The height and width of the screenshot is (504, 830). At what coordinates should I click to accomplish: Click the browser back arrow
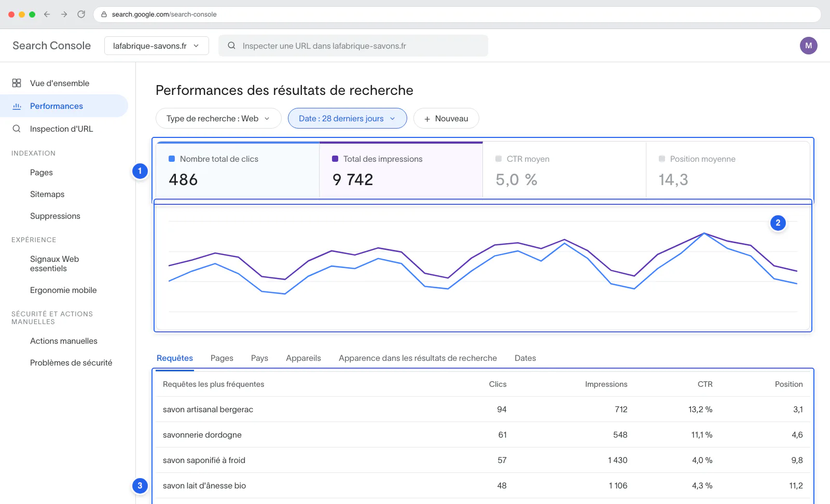click(x=47, y=15)
